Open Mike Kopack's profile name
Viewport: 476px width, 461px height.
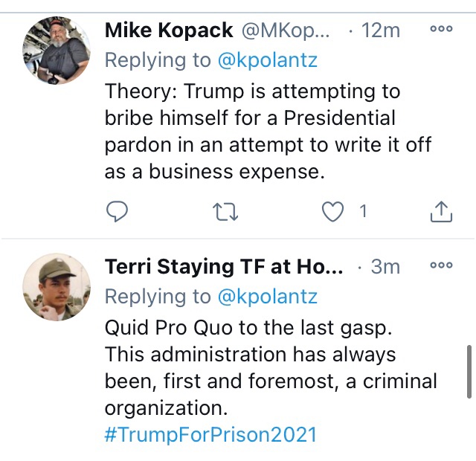coord(168,30)
